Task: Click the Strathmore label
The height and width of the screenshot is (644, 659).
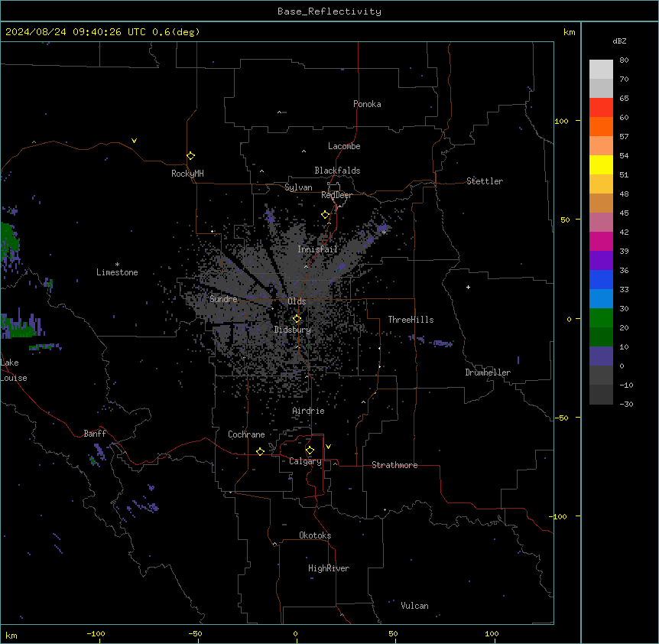Action: 394,465
